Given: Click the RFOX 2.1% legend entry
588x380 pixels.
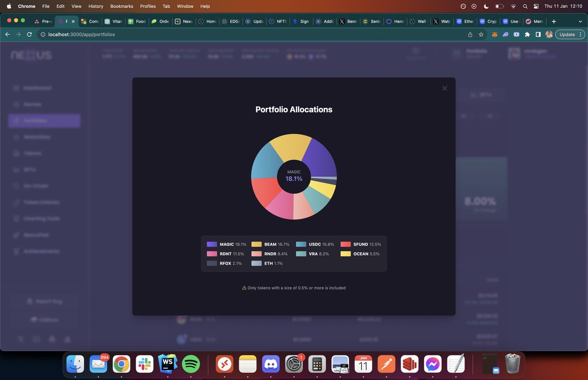Looking at the screenshot, I should pyautogui.click(x=224, y=263).
